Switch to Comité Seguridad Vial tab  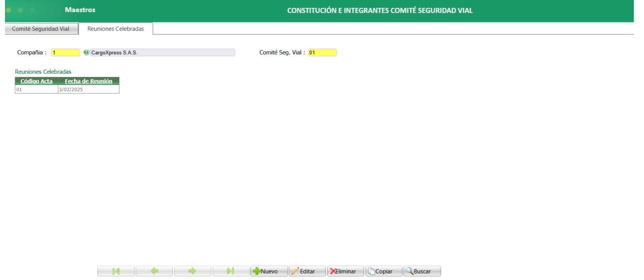coord(41,29)
